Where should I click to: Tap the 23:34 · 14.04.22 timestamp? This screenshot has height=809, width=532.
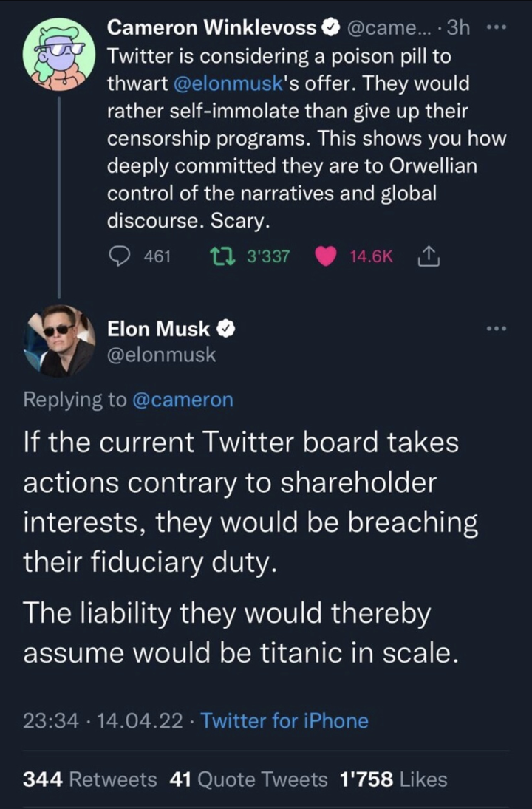pyautogui.click(x=103, y=720)
